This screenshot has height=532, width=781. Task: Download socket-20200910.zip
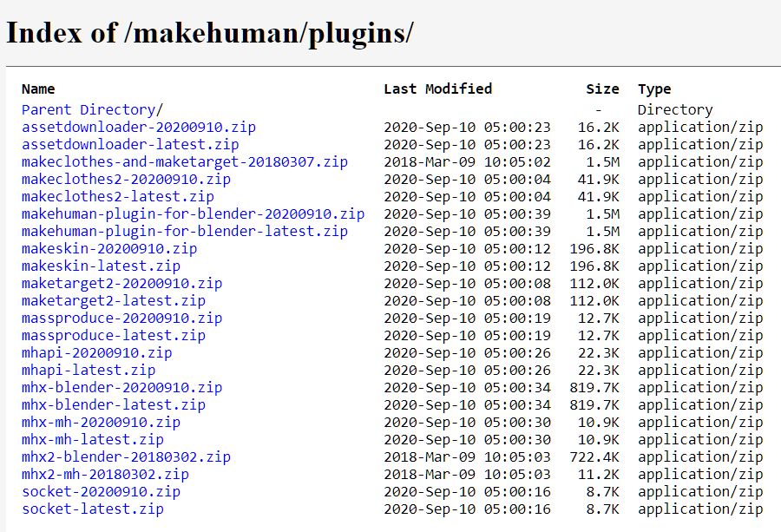pos(101,492)
